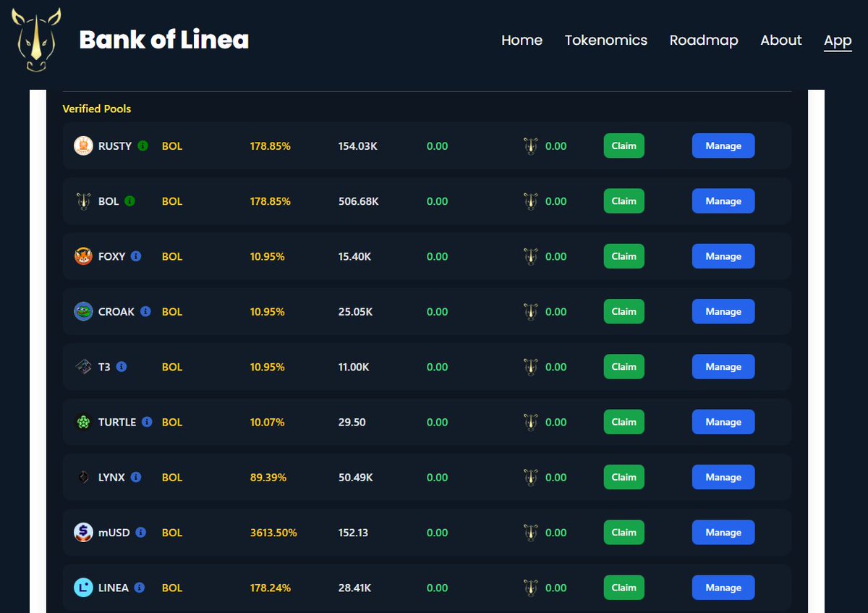Claim rewards from the CROAK pool

(x=624, y=311)
